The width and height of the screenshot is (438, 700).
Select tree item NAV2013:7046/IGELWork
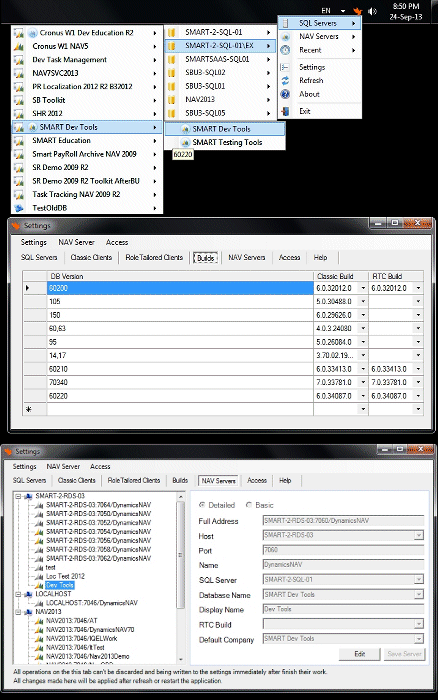[82, 639]
